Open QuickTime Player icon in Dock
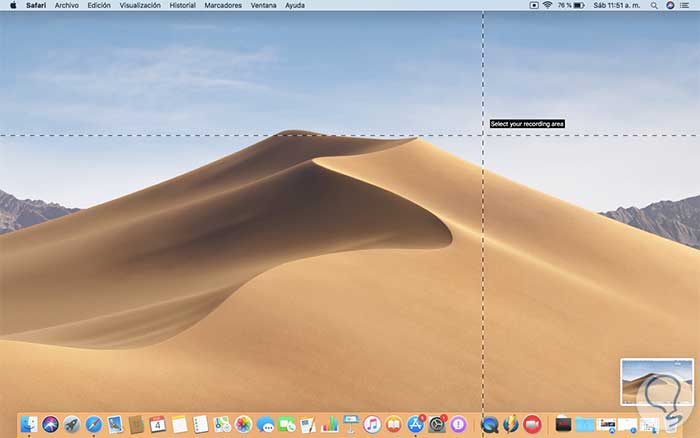The image size is (700, 438). pyautogui.click(x=489, y=424)
